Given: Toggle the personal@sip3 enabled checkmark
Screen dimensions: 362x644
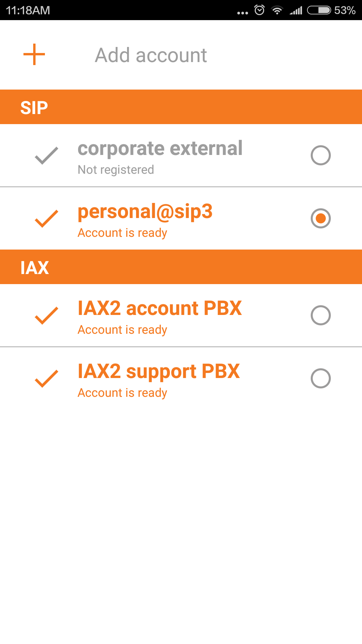Looking at the screenshot, I should [47, 219].
